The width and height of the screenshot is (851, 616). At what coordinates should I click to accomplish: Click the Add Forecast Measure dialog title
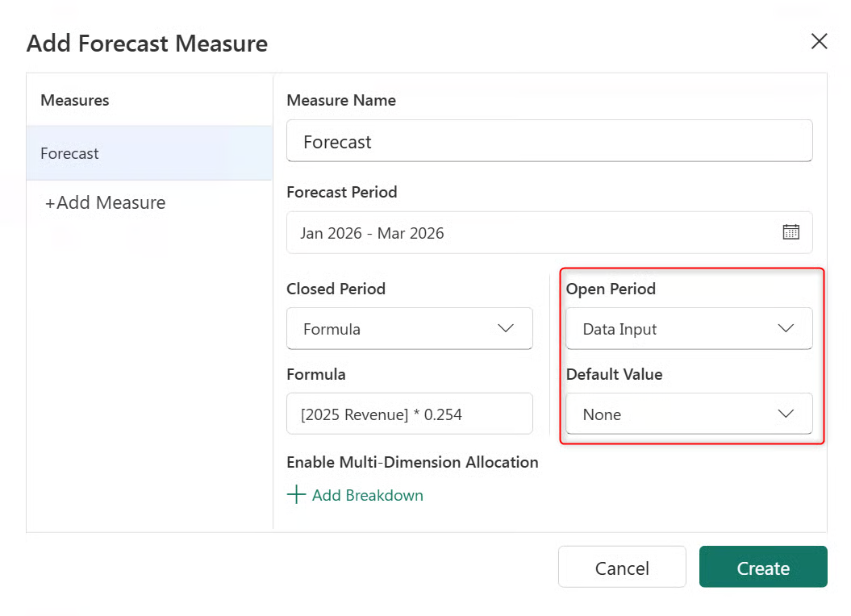pos(147,43)
